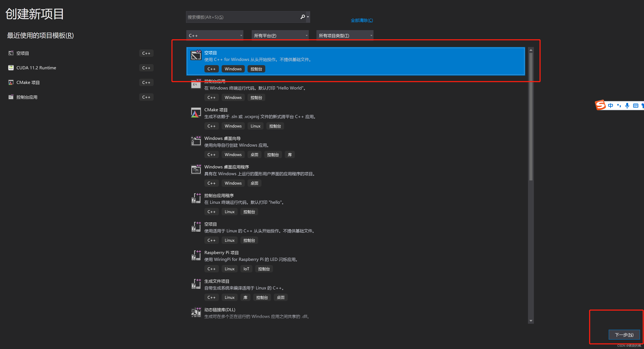Click the 生成文件项目 template icon
The image size is (644, 349).
[196, 284]
